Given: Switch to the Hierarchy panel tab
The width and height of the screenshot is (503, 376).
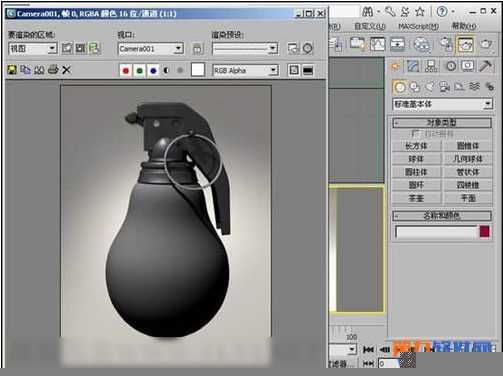Looking at the screenshot, I should tap(431, 66).
